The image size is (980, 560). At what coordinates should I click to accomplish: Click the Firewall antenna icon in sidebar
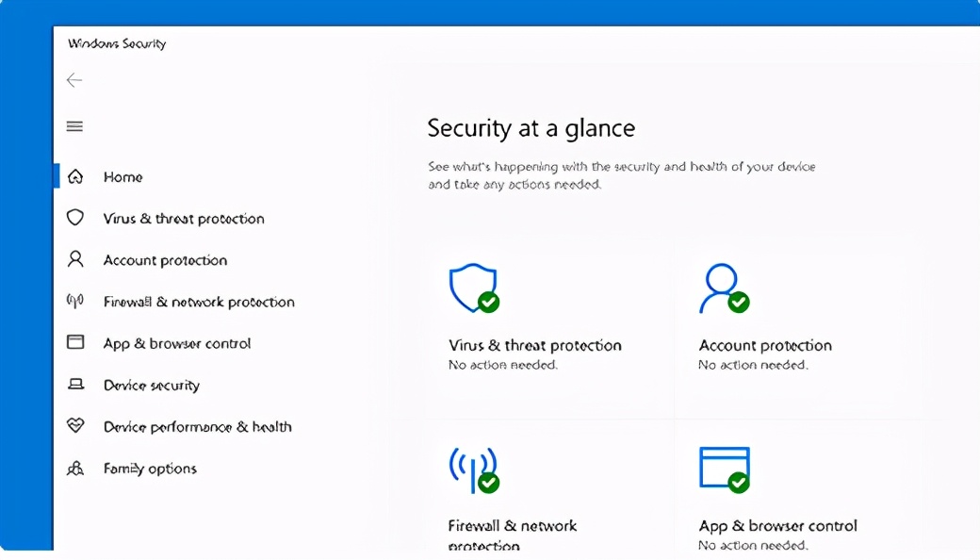pyautogui.click(x=75, y=302)
